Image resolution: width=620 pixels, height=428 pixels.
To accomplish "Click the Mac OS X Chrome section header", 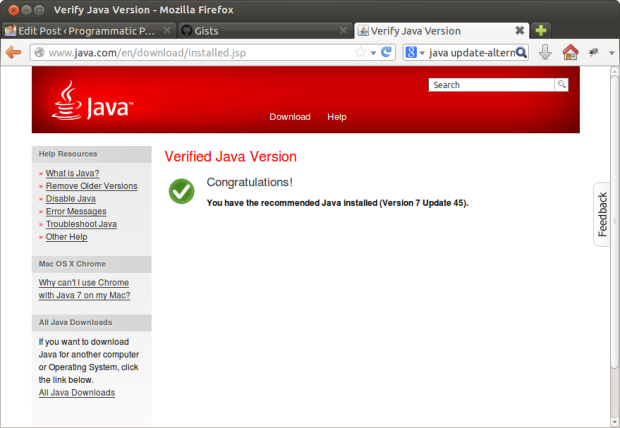I will pyautogui.click(x=91, y=264).
